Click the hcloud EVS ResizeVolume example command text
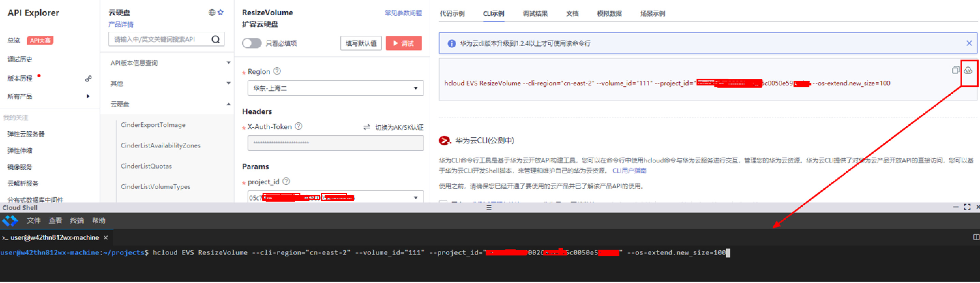This screenshot has width=980, height=283. click(667, 83)
